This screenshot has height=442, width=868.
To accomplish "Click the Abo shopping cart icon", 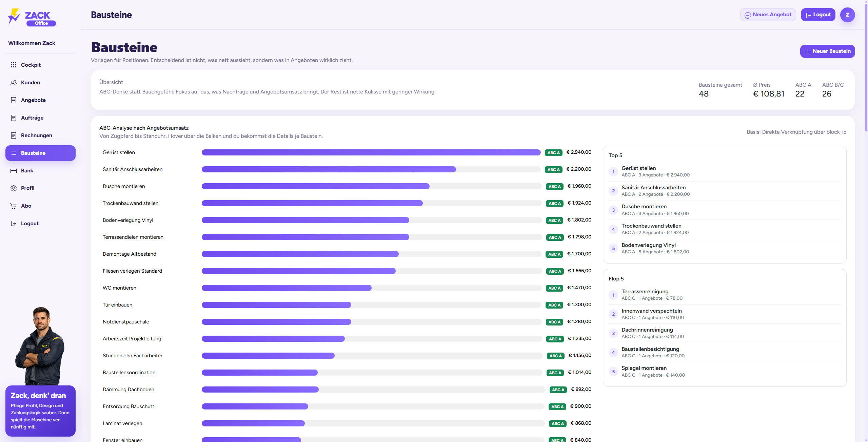I will (x=14, y=206).
